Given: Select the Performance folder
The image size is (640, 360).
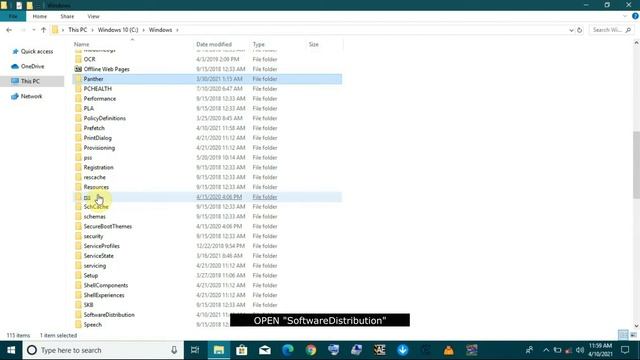Looking at the screenshot, I should (x=100, y=98).
